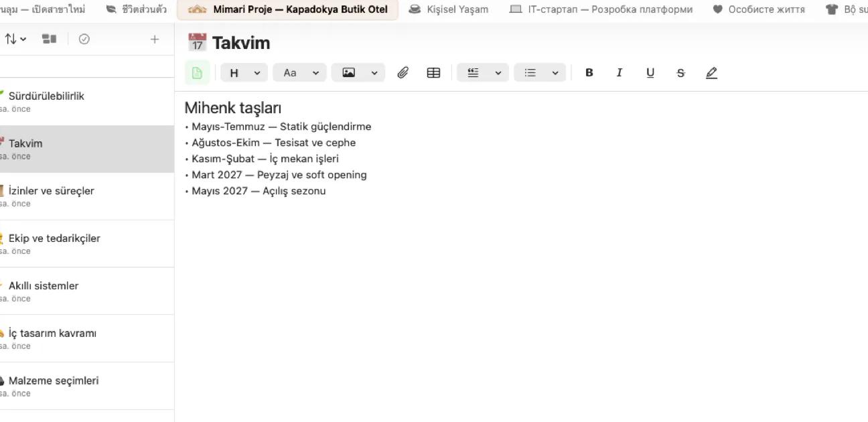
Task: Open the Malzeme seçimleri note
Action: click(x=87, y=387)
